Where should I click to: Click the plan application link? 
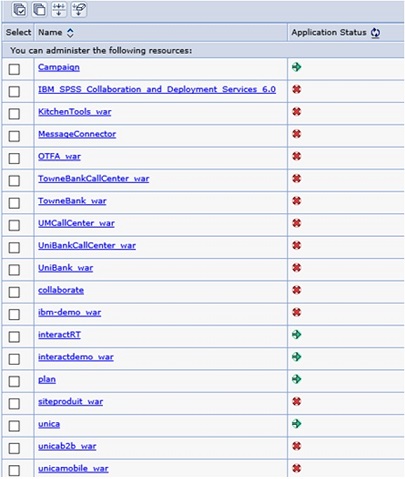pyautogui.click(x=47, y=379)
